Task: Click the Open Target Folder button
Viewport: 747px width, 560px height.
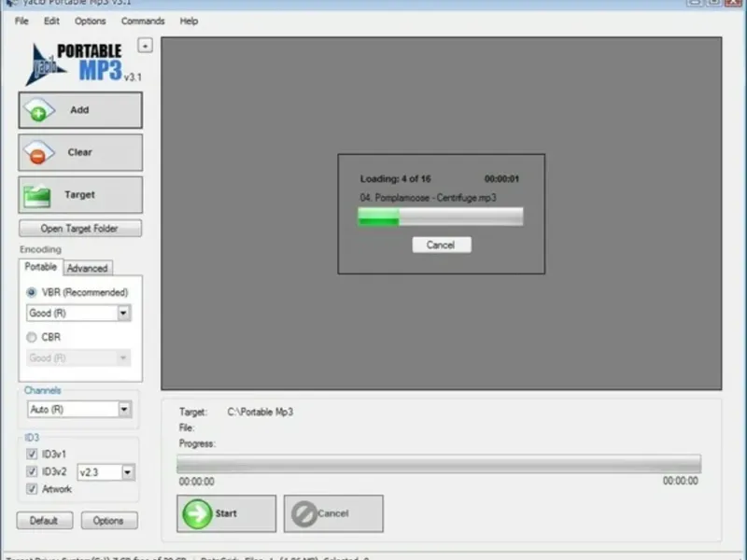Action: (80, 229)
